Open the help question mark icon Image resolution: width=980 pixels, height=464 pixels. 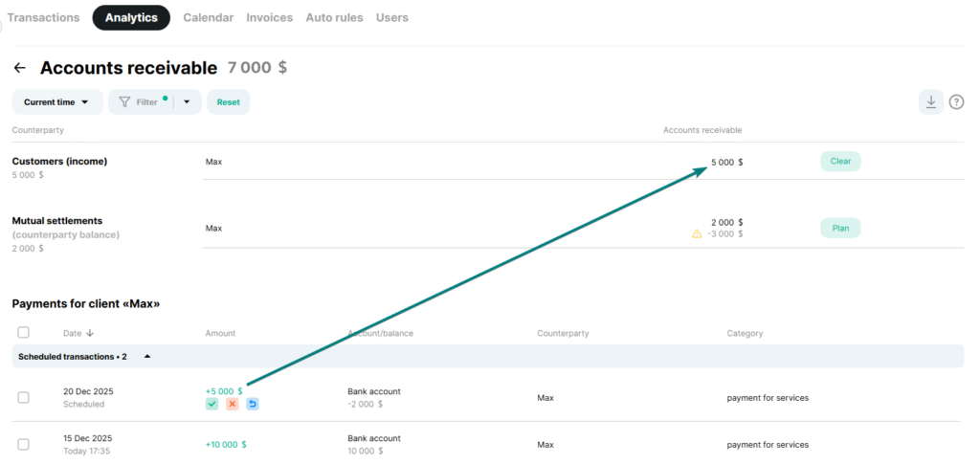click(x=956, y=102)
